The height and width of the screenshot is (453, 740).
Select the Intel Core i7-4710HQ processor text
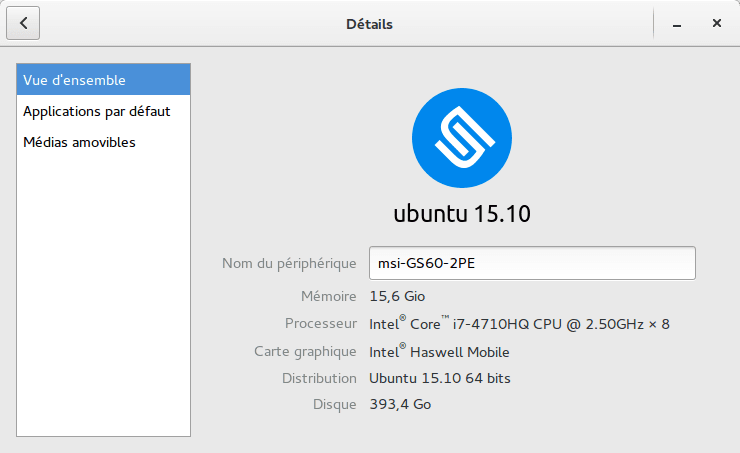tap(519, 323)
